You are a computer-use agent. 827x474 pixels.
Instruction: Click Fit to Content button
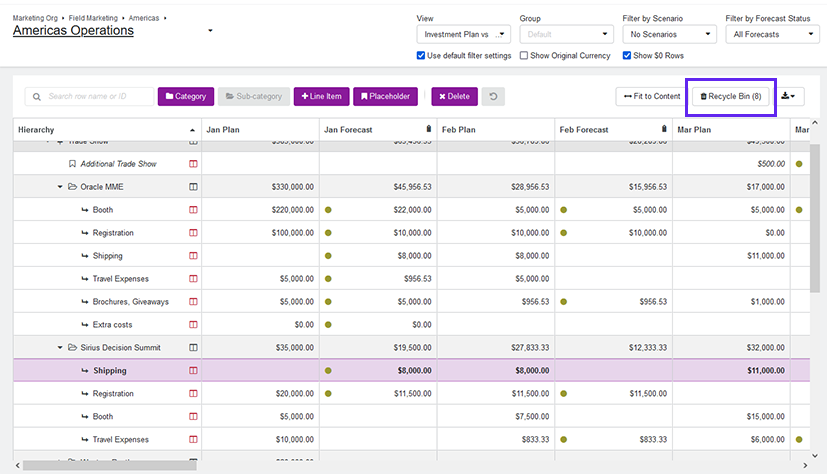652,96
